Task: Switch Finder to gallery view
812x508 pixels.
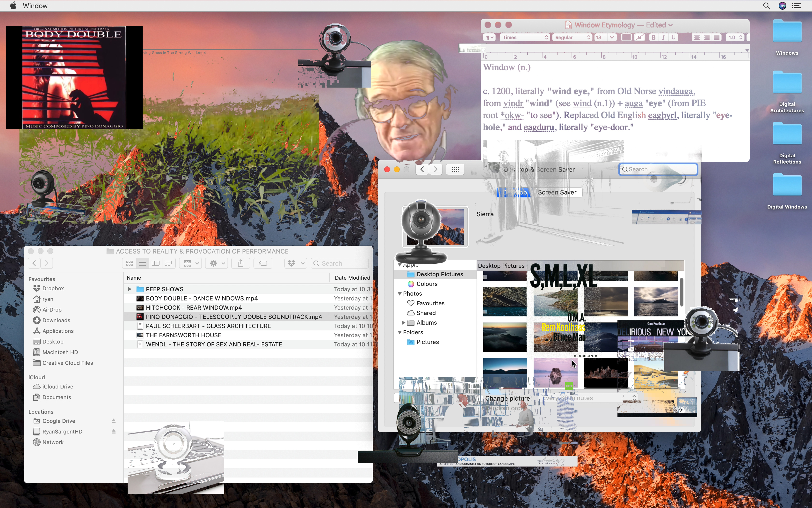Action: click(x=168, y=263)
